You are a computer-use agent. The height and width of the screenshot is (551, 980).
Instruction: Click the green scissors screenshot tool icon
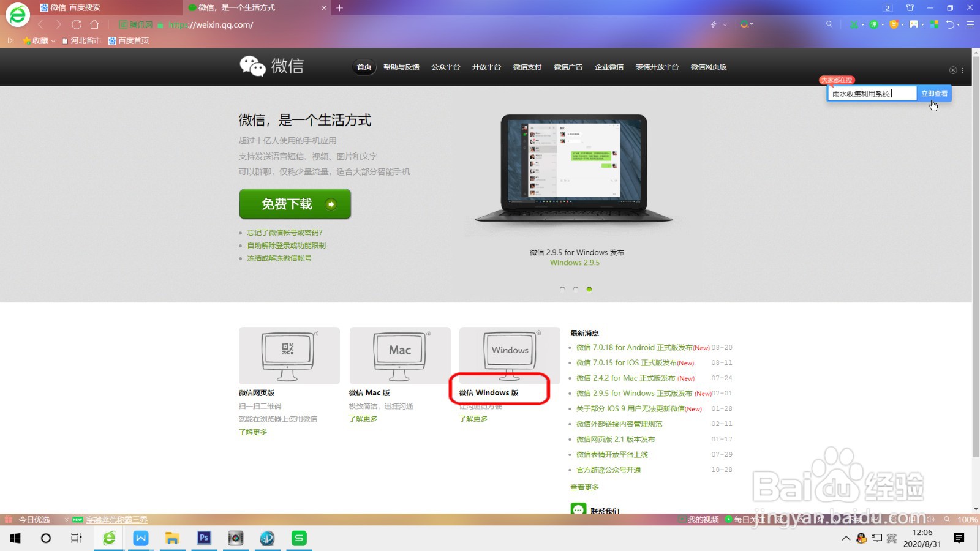(854, 24)
